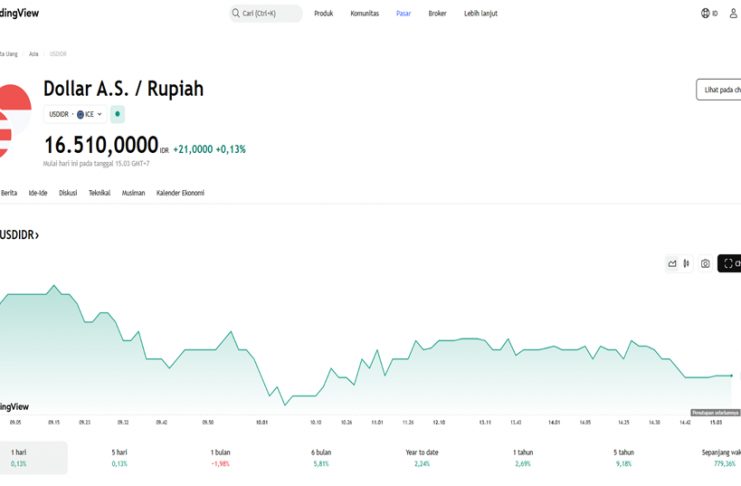741x486 pixels.
Task: Click the fullscreen chart icon button
Action: pos(729,263)
